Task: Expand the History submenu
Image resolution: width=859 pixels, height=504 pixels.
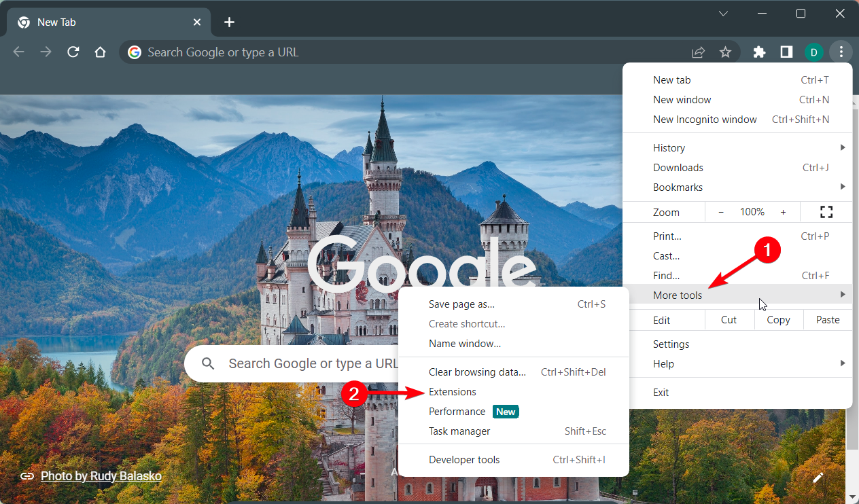Action: tap(737, 148)
